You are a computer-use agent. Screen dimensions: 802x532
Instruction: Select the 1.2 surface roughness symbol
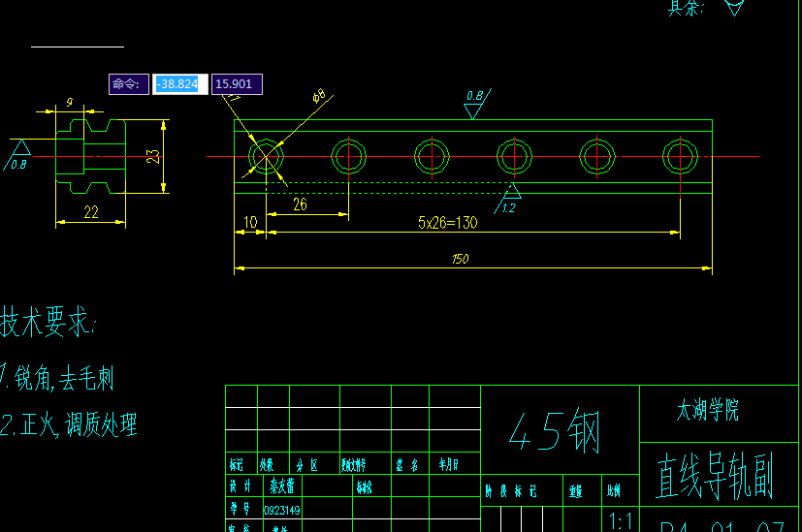(507, 200)
